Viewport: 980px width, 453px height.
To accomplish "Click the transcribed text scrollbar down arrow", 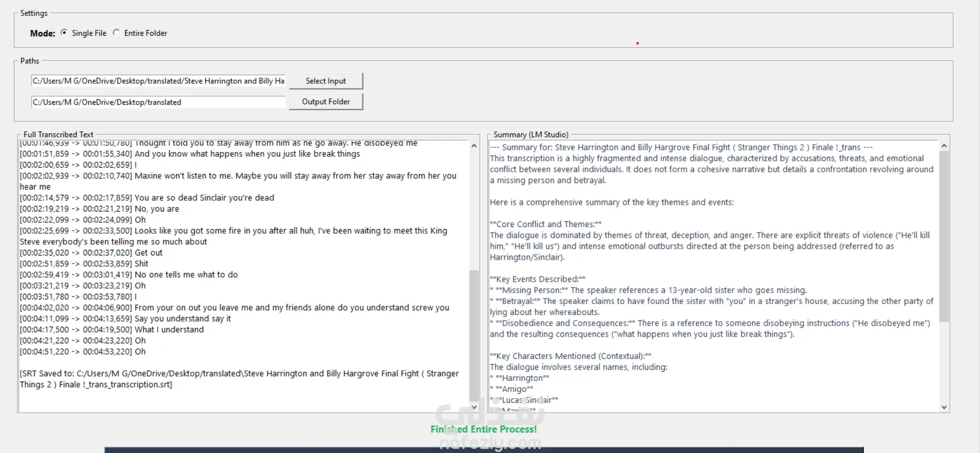I will click(474, 407).
